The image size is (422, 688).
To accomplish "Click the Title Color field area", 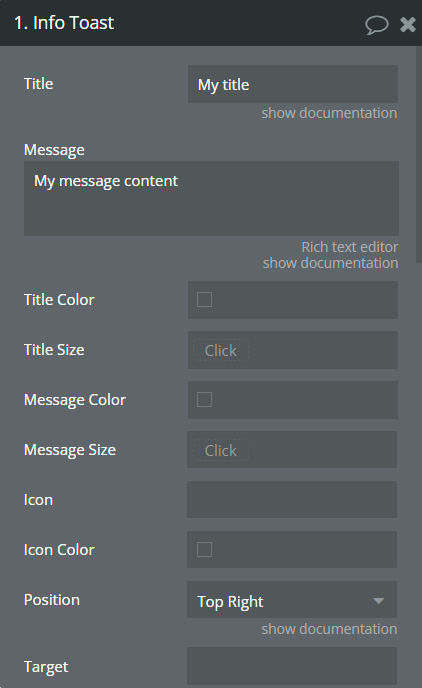I will coord(293,300).
